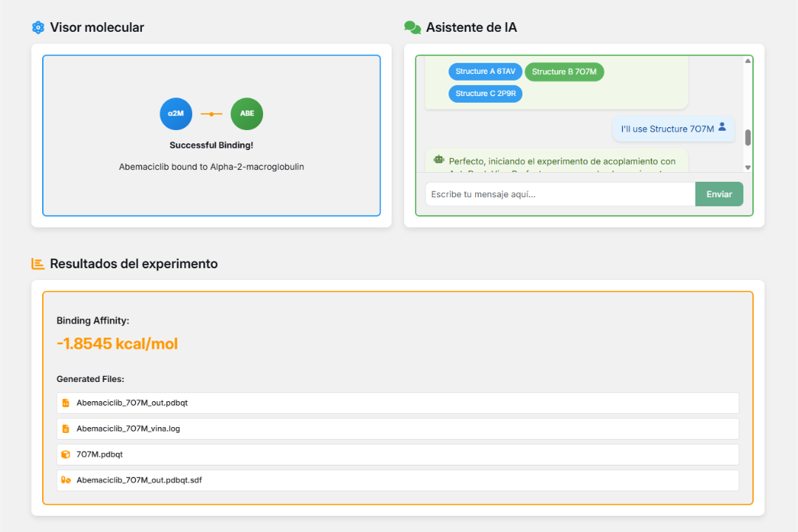Image resolution: width=798 pixels, height=532 pixels.
Task: Click the chat scrollbar up arrow
Action: pyautogui.click(x=748, y=61)
